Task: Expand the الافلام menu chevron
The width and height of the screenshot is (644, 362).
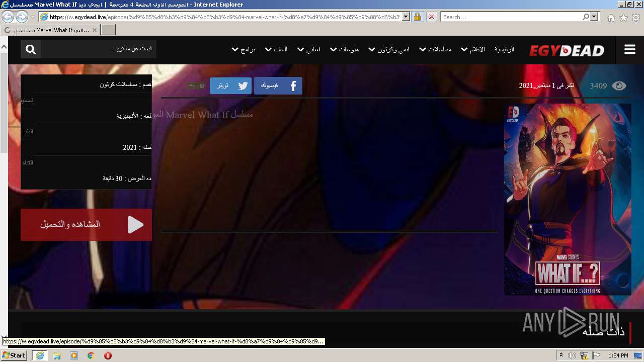Action: [464, 49]
